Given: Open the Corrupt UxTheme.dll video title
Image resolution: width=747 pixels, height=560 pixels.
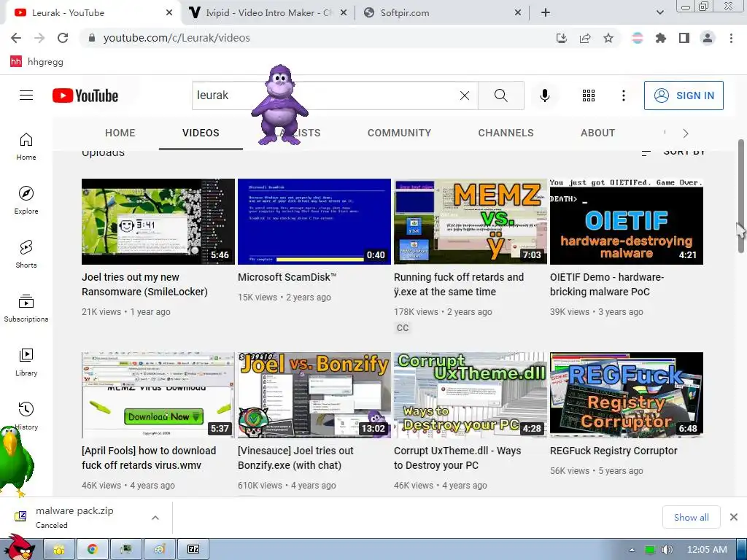Looking at the screenshot, I should [457, 458].
